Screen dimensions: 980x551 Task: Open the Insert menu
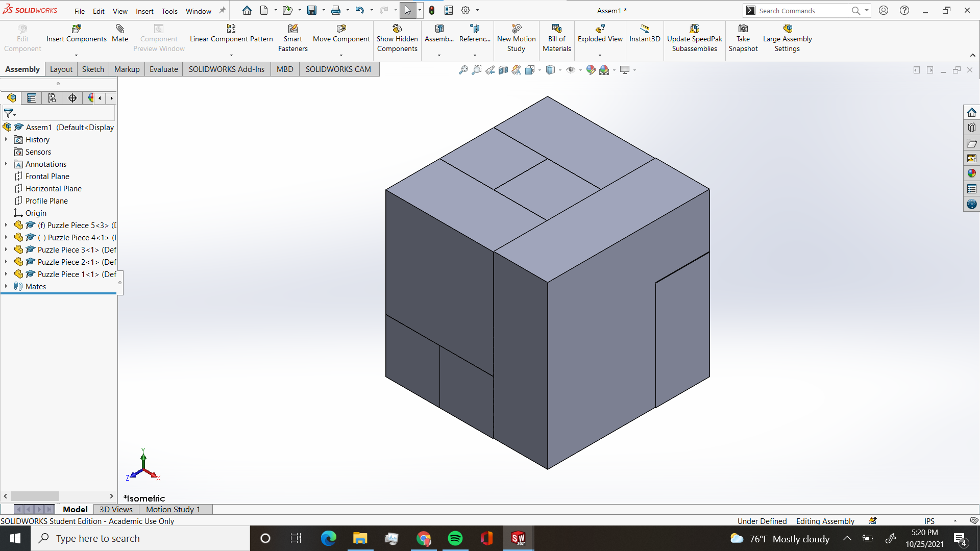[x=144, y=11]
